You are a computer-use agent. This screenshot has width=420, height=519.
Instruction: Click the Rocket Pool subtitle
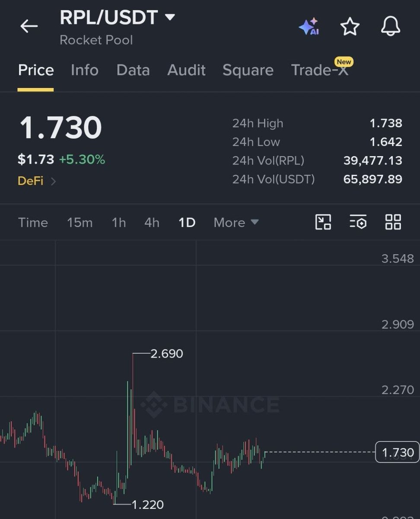96,40
